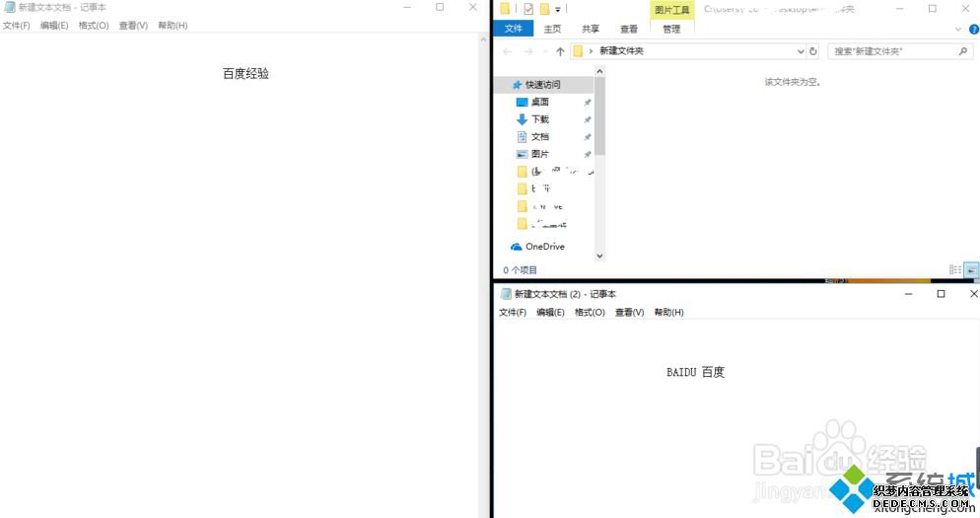Click blue 桌面 desktop icon in sidebar

(x=522, y=102)
